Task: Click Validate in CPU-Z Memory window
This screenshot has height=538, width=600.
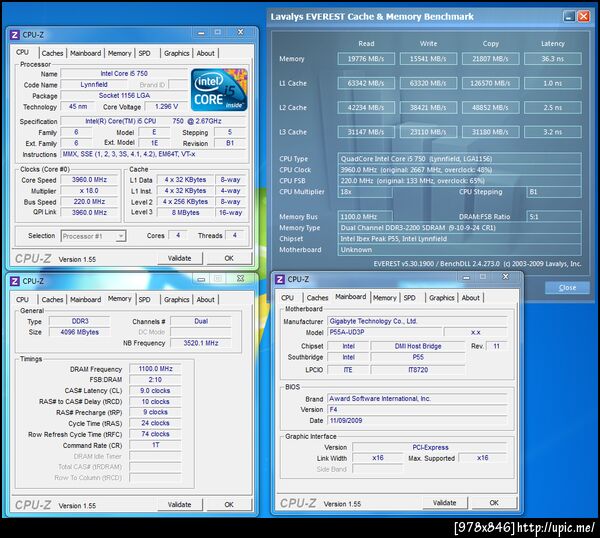Action: [179, 505]
